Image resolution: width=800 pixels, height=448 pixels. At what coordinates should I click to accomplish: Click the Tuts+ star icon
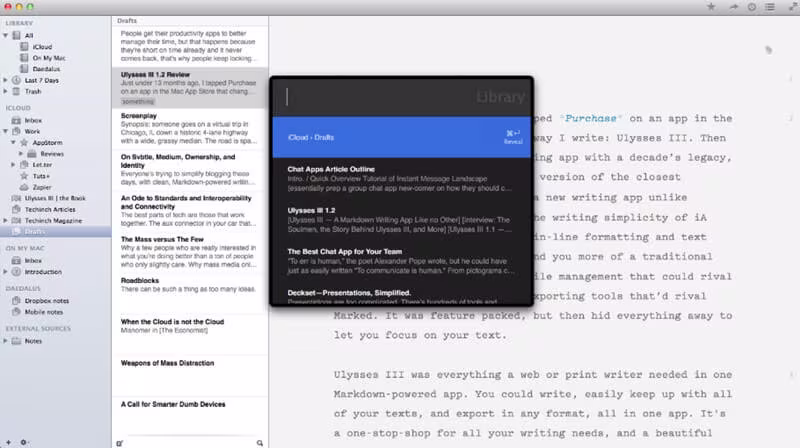[24, 176]
